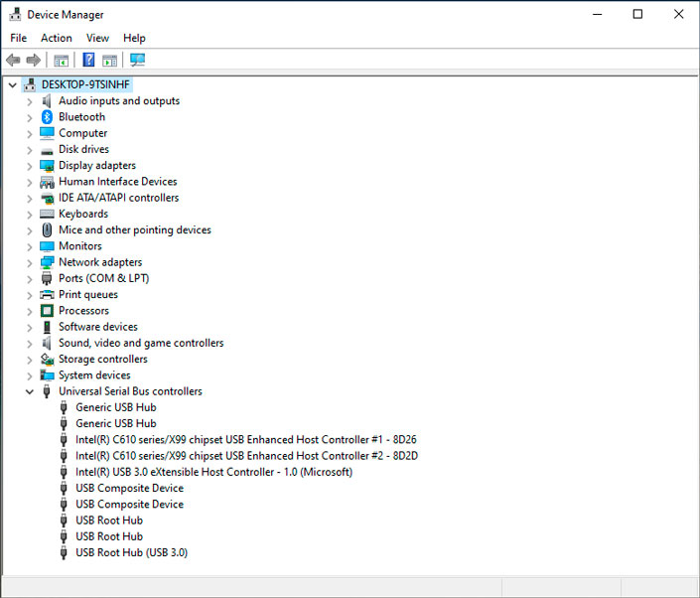Click the Keyboards category icon
This screenshot has height=598, width=700.
click(x=47, y=214)
